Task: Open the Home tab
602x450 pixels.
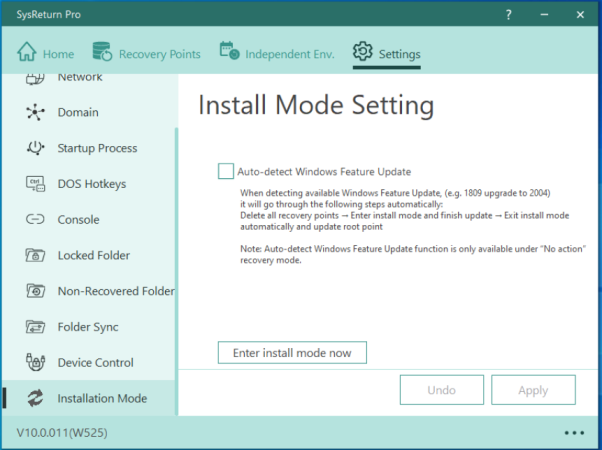Action: click(x=46, y=54)
